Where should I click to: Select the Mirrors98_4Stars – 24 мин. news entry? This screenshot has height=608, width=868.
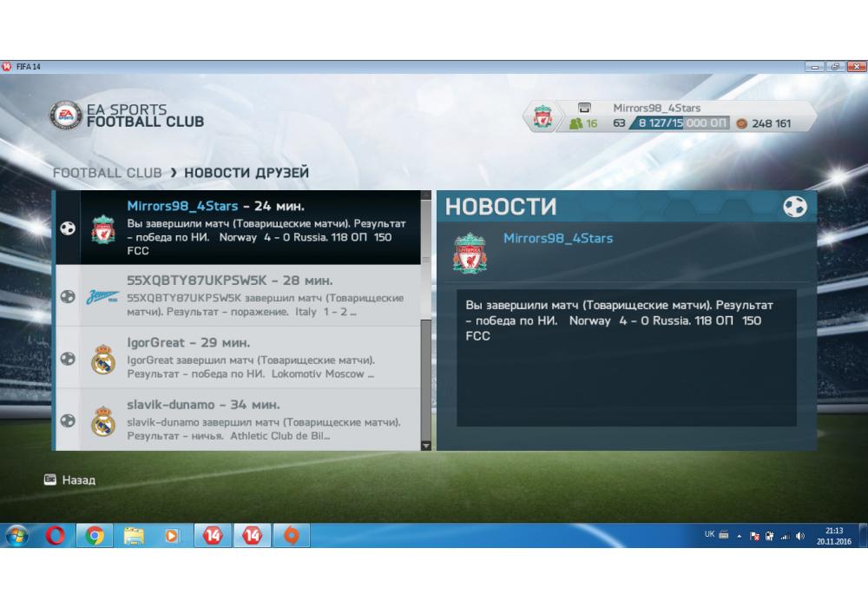(238, 228)
